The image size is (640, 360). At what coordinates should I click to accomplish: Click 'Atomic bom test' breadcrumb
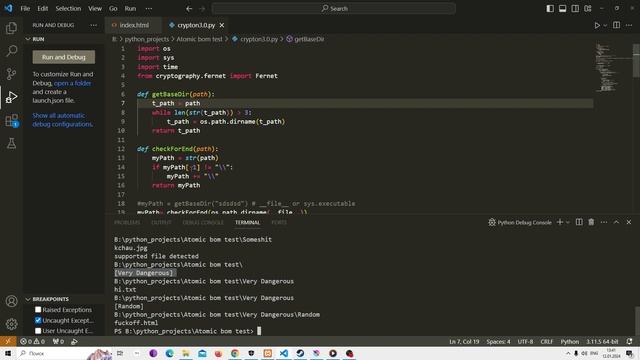pyautogui.click(x=199, y=39)
